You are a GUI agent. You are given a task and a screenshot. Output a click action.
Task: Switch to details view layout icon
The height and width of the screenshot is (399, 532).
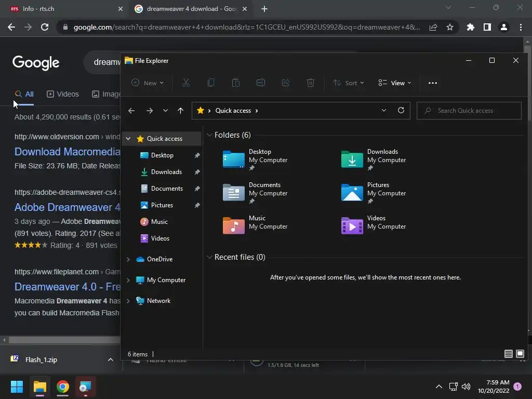(x=508, y=354)
